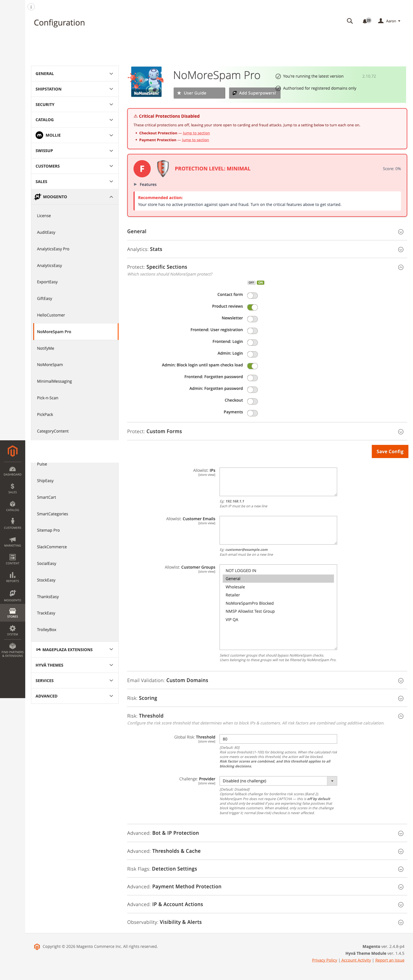Click the NoMoreSpam robot logo image
Viewport: 413px width, 980px height.
click(147, 81)
